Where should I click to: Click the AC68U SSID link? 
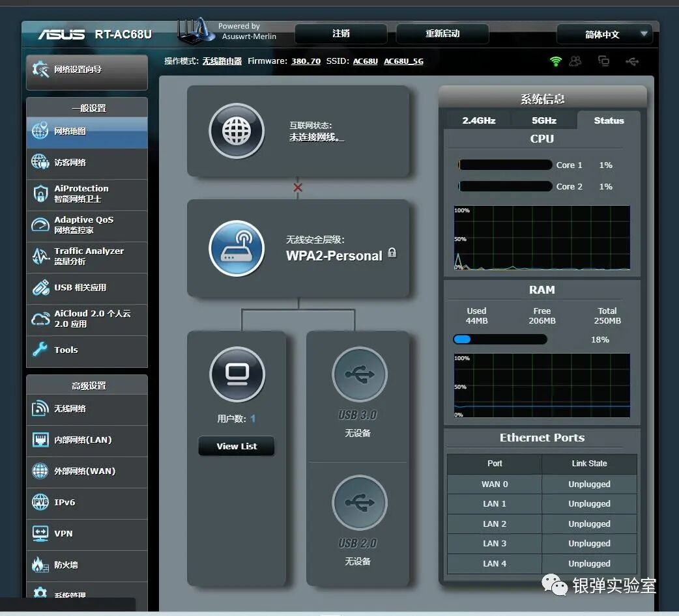coord(366,61)
